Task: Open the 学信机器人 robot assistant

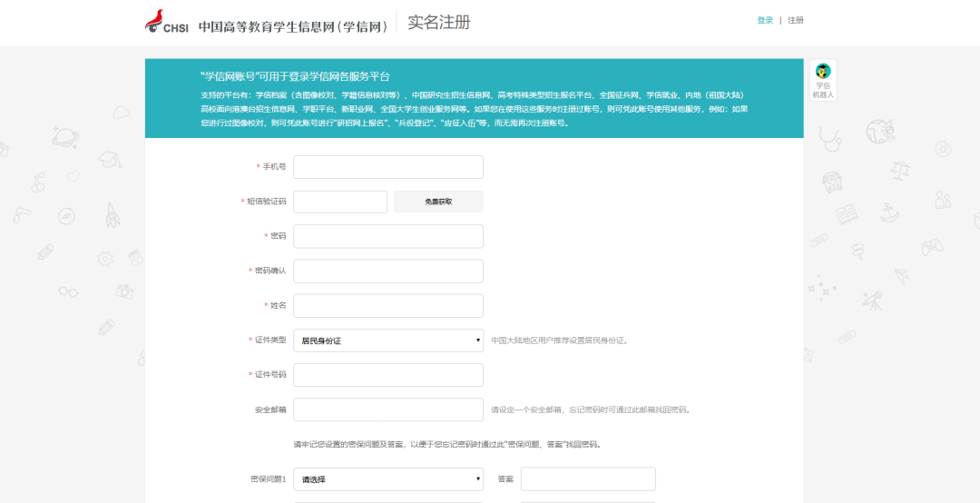Action: click(823, 80)
